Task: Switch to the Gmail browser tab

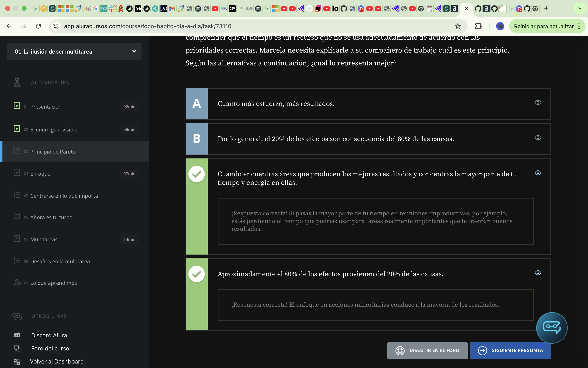Action: click(x=172, y=9)
